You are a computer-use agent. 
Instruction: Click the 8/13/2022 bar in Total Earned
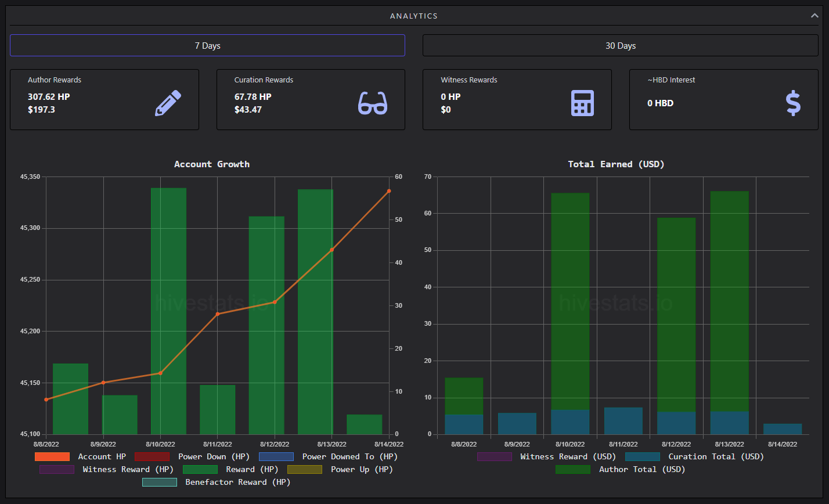click(729, 313)
